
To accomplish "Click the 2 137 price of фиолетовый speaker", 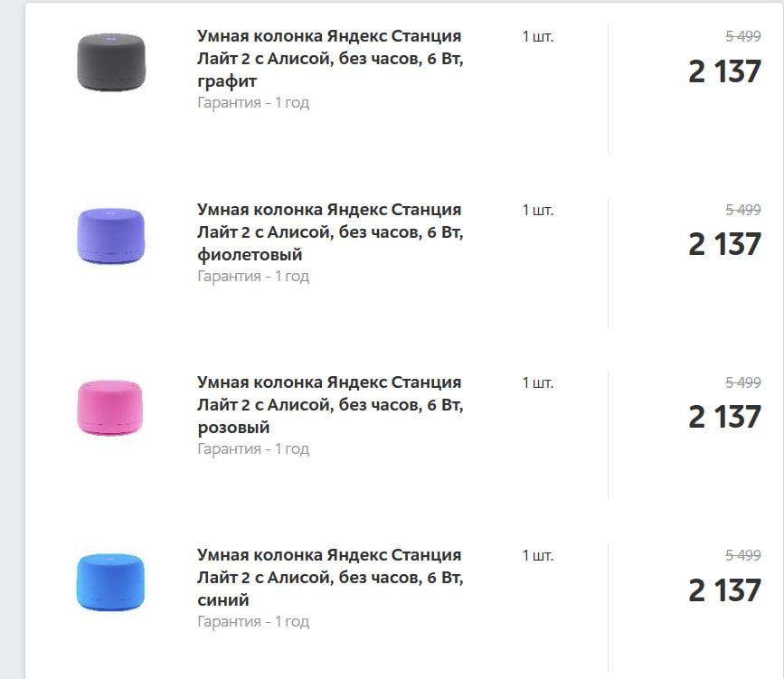I will pyautogui.click(x=724, y=244).
